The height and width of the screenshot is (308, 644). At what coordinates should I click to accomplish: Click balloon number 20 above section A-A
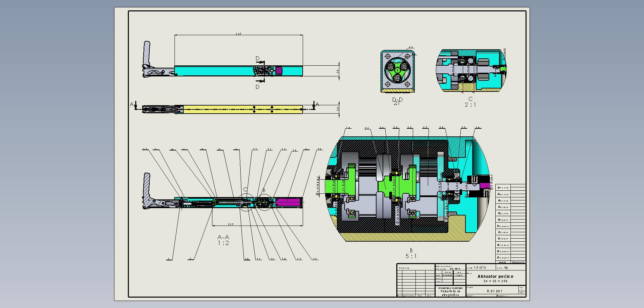click(319, 149)
